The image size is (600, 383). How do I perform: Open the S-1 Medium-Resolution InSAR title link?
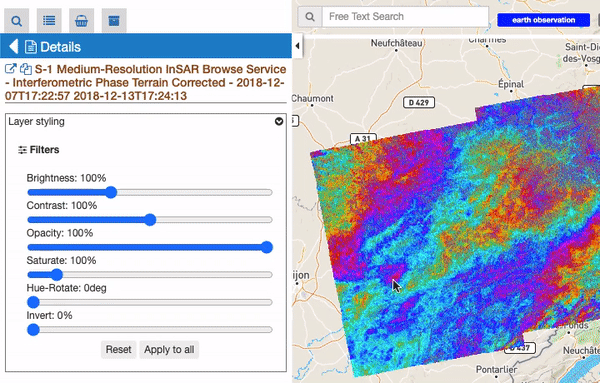(145, 83)
